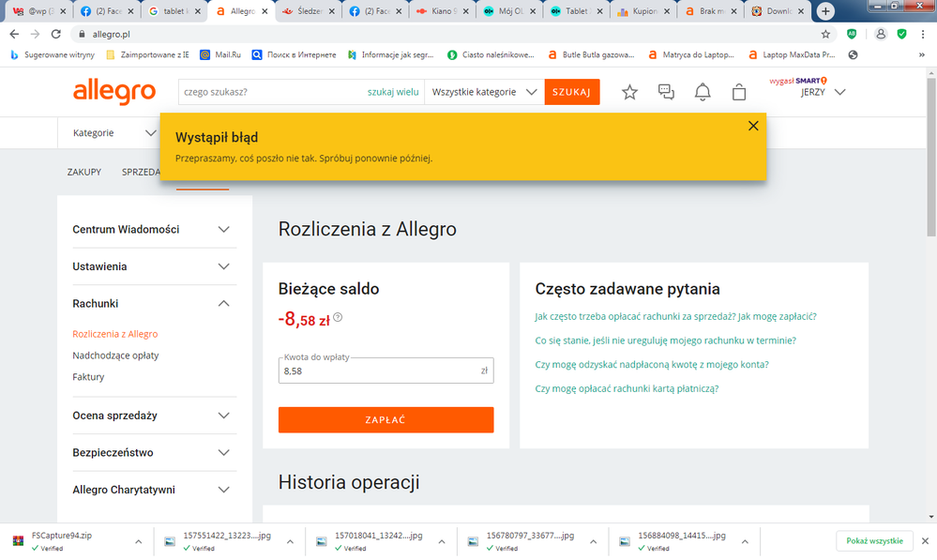Bookmark this page with the star icon
This screenshot has height=560, width=937.
click(x=825, y=34)
